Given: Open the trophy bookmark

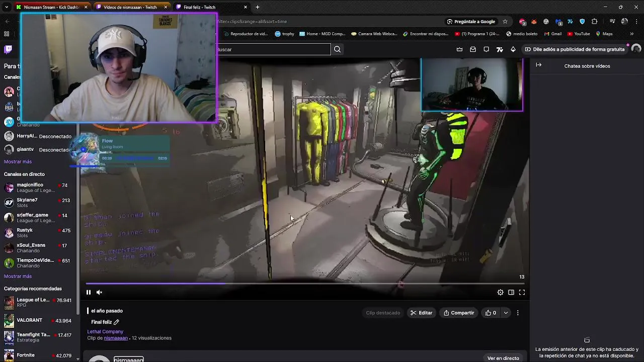Looking at the screenshot, I should point(284,34).
